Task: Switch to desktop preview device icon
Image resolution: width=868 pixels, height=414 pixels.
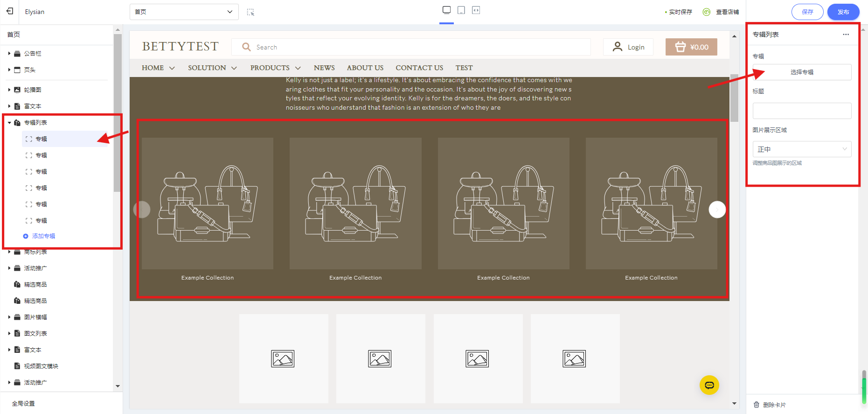Action: tap(446, 10)
